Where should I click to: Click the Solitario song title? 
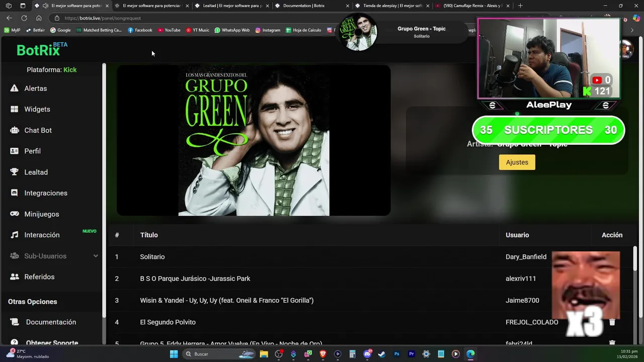point(152,257)
